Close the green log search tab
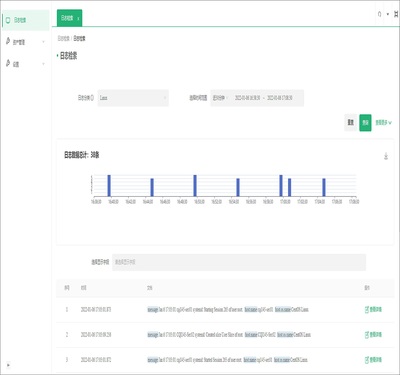 pyautogui.click(x=78, y=19)
